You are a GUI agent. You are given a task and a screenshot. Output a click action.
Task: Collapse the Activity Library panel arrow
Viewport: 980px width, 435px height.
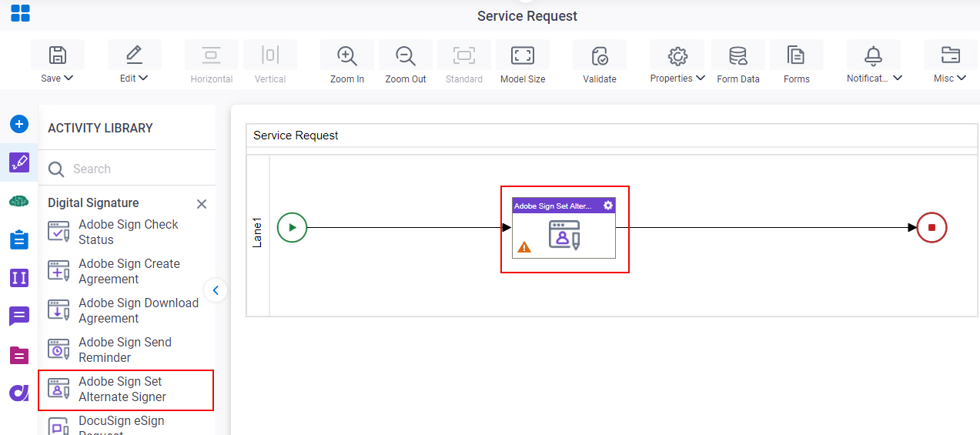pos(216,290)
